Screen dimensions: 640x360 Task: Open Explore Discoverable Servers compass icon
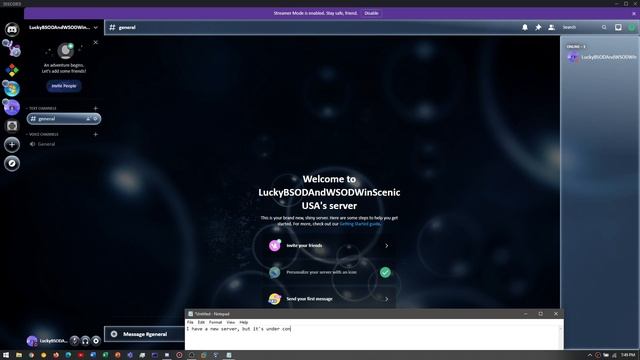point(12,163)
